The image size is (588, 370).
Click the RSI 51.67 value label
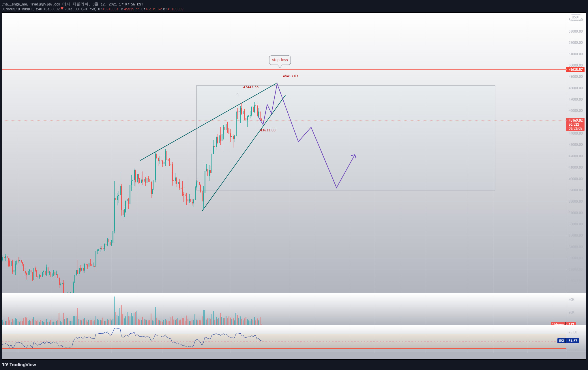pos(568,341)
